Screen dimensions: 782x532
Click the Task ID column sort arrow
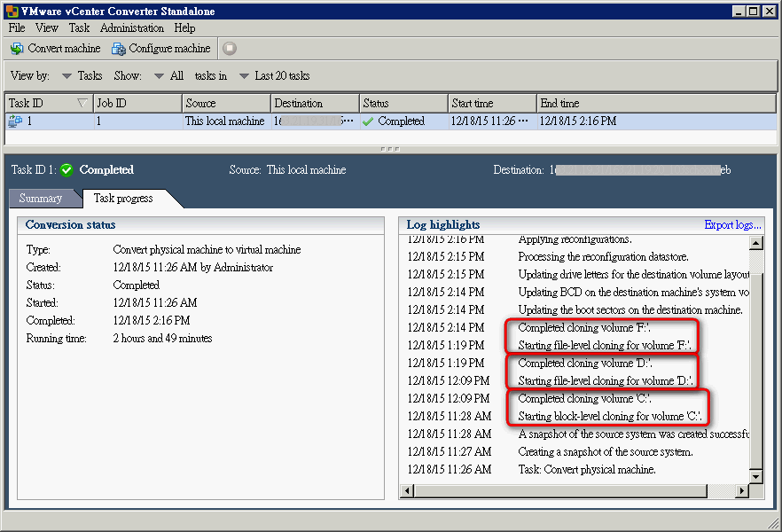(x=82, y=103)
